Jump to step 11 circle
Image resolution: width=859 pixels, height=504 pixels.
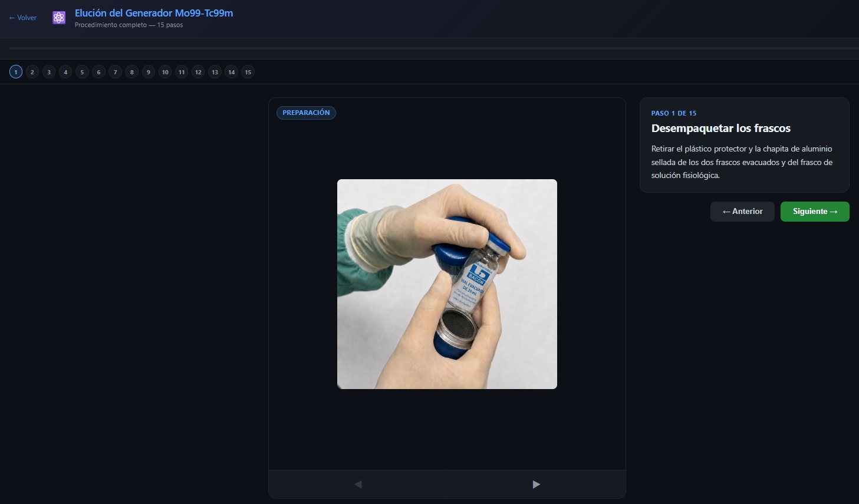[182, 72]
